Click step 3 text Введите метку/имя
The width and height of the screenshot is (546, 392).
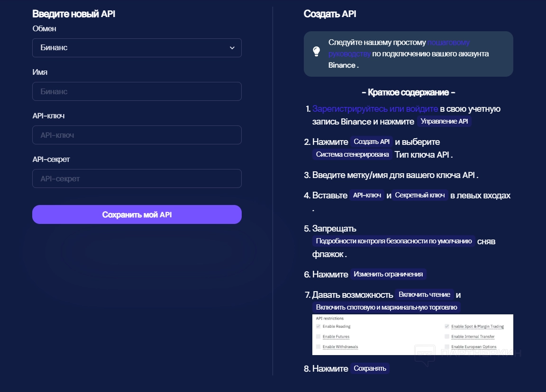350,175
